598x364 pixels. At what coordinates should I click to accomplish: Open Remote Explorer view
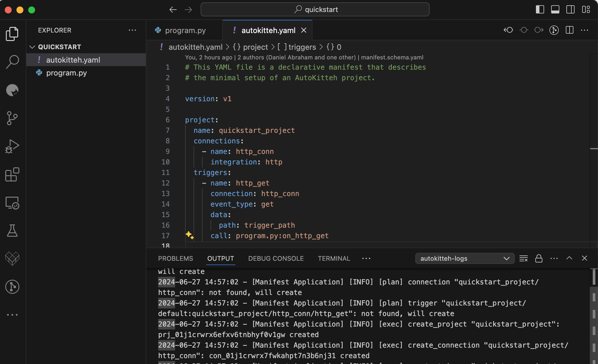point(12,202)
